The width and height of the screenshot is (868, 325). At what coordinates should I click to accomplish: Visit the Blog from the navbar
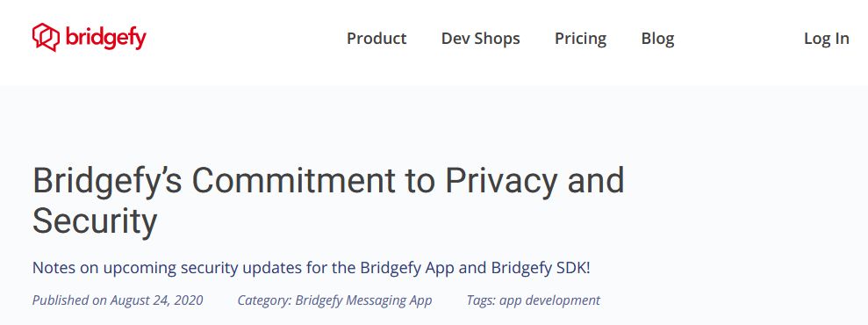point(657,38)
